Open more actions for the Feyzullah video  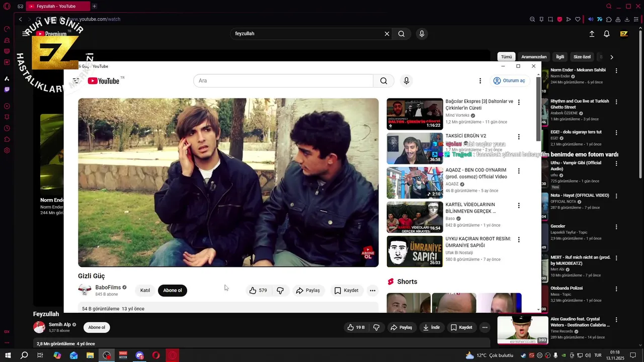click(485, 327)
